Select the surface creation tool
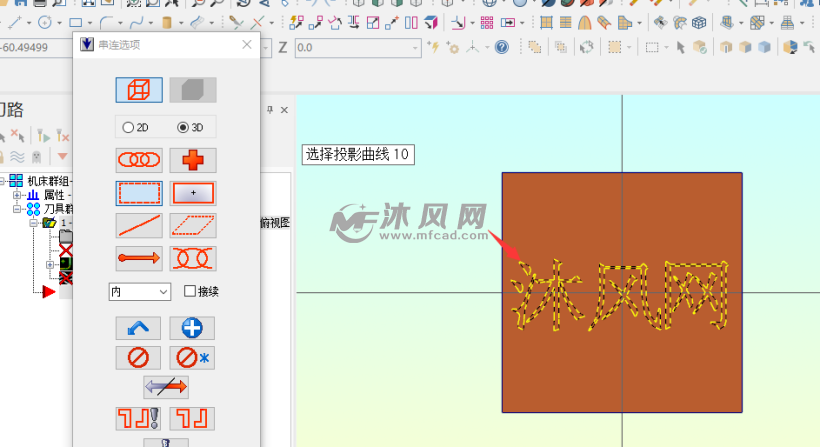 (197, 22)
